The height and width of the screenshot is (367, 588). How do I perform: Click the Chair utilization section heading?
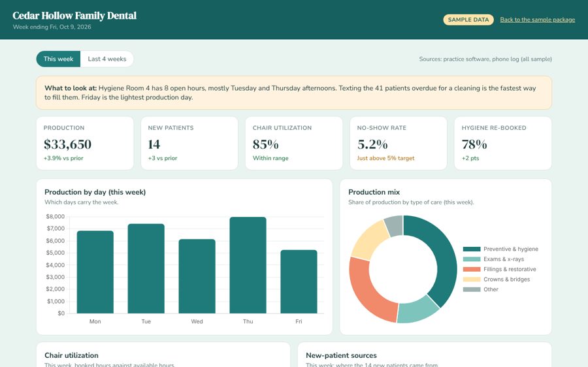point(71,355)
